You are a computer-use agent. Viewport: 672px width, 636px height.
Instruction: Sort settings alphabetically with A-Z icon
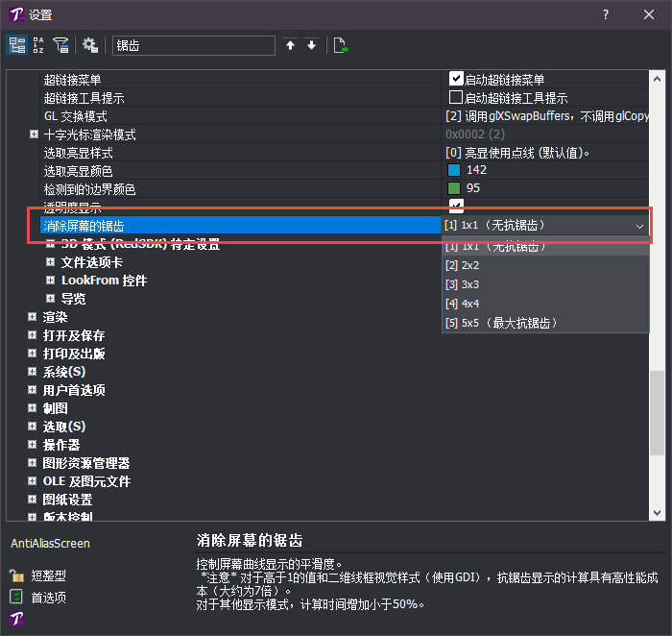tap(39, 45)
